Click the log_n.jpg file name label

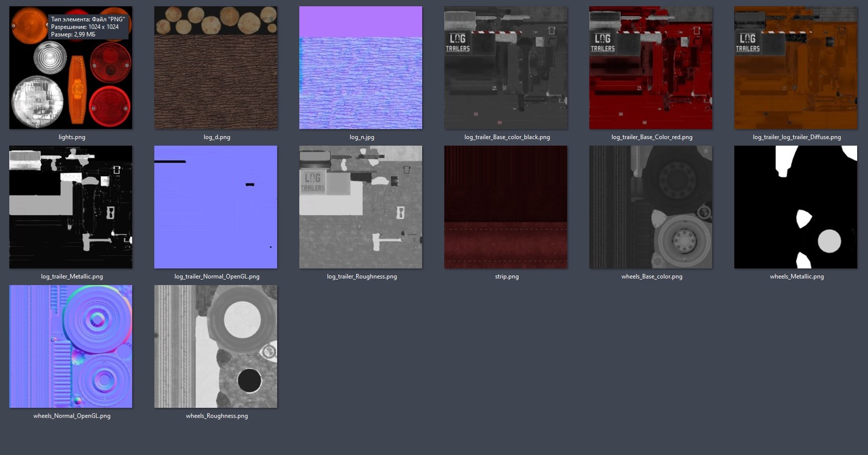tap(362, 137)
